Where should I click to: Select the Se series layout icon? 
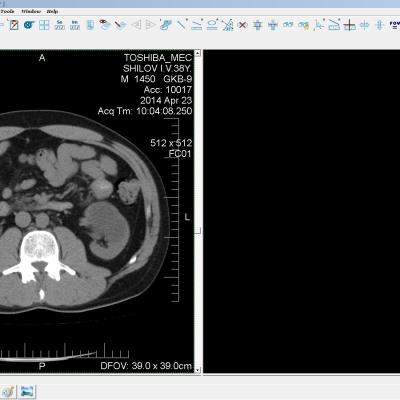(59, 25)
